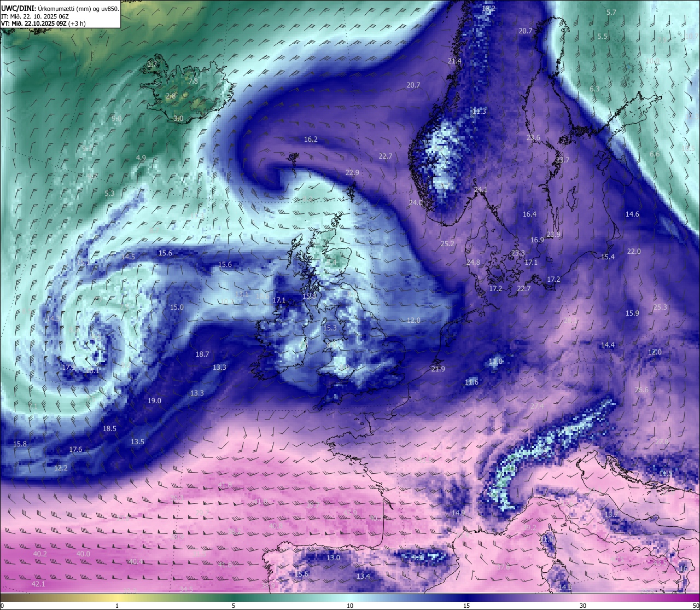Click the 18.2 precipitable water value
This screenshot has height=610, width=700.
coord(488,9)
